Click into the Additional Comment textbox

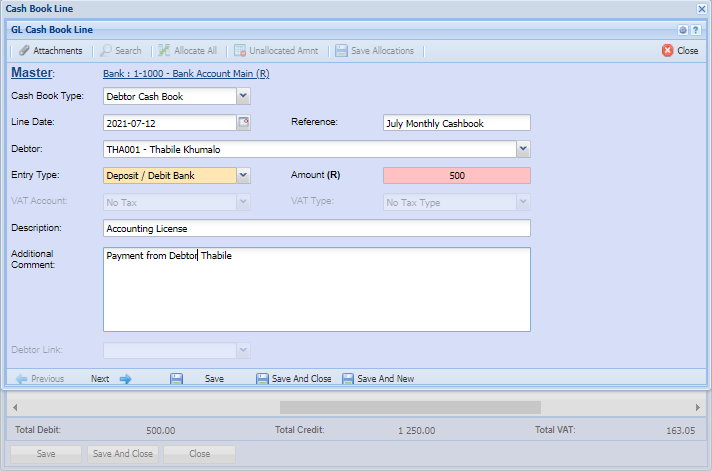tap(316, 289)
